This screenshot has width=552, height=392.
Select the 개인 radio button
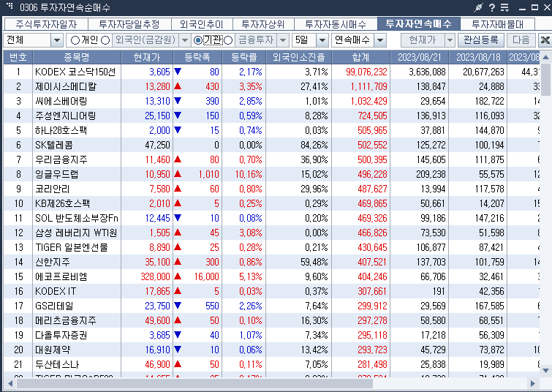pyautogui.click(x=75, y=40)
